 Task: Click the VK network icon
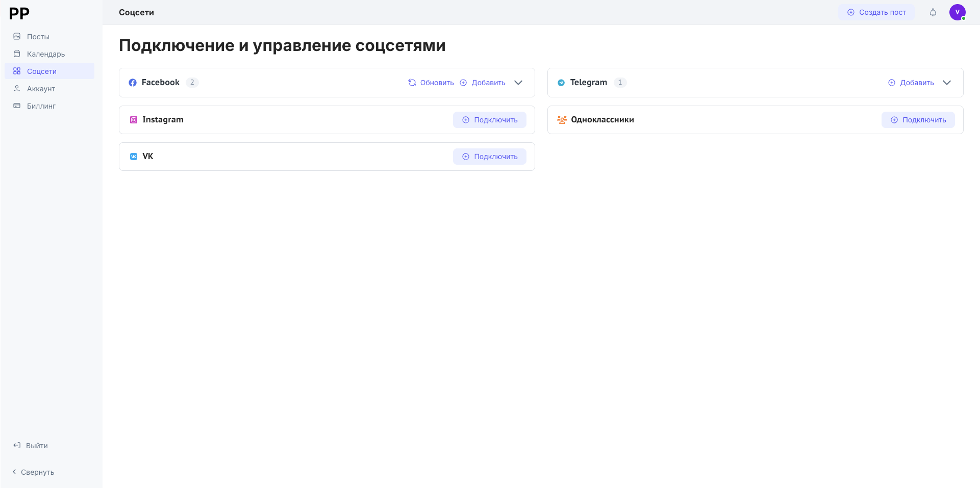tap(134, 157)
